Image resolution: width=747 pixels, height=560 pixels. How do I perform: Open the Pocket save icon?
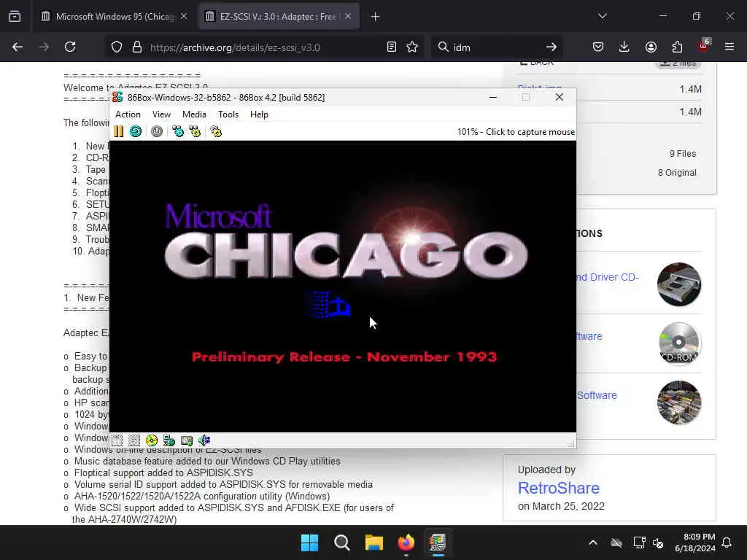point(598,47)
